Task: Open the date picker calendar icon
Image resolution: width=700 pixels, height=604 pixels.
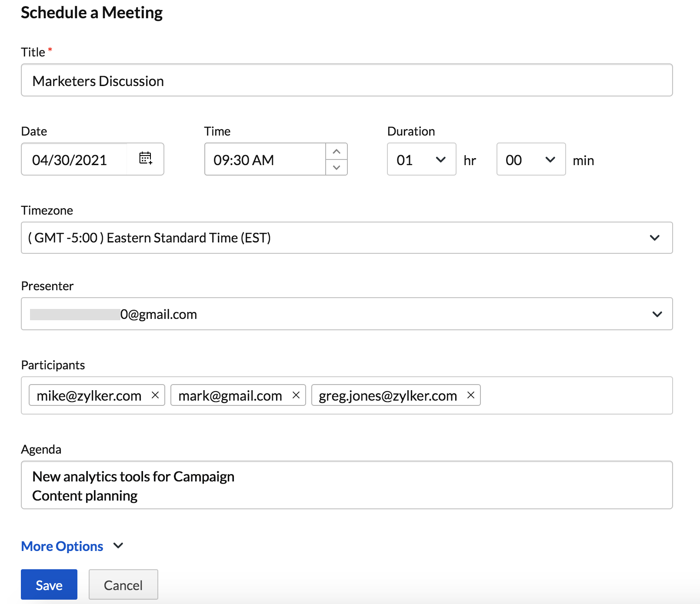Action: point(145,159)
